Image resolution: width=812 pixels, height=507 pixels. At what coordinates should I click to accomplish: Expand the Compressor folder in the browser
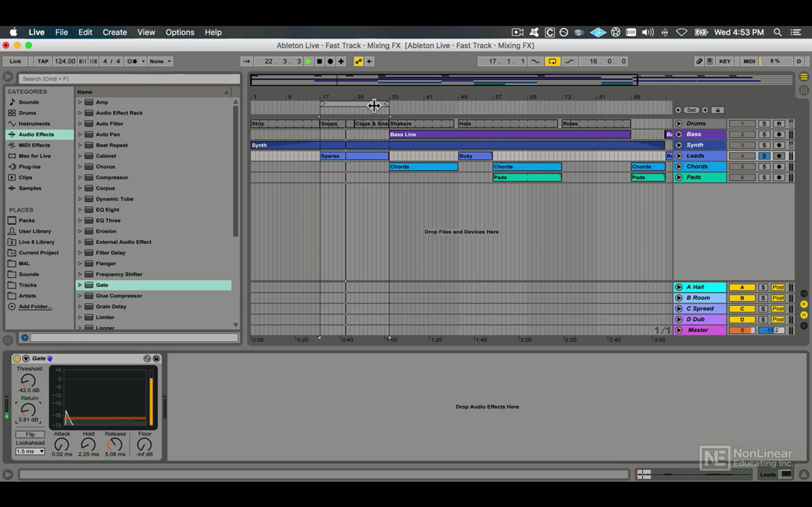click(80, 177)
